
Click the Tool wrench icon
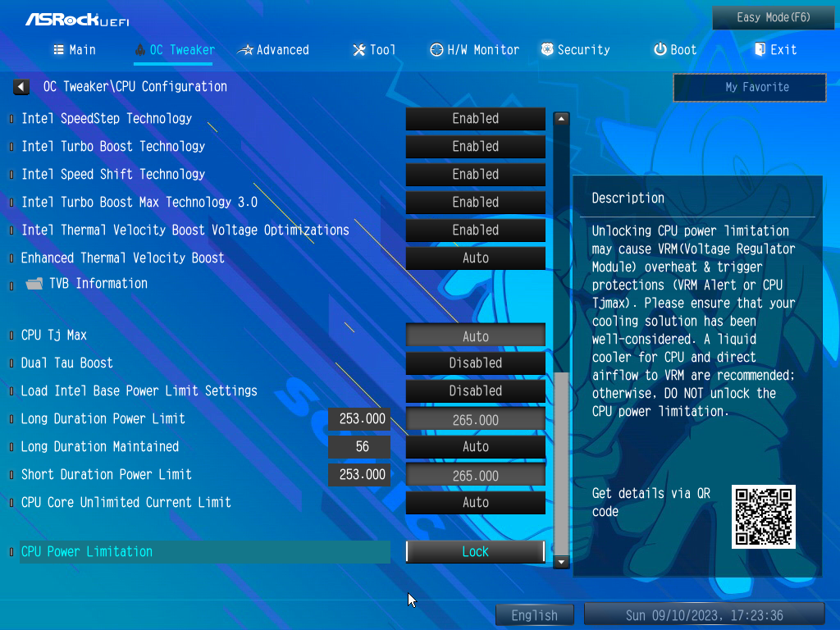point(359,50)
